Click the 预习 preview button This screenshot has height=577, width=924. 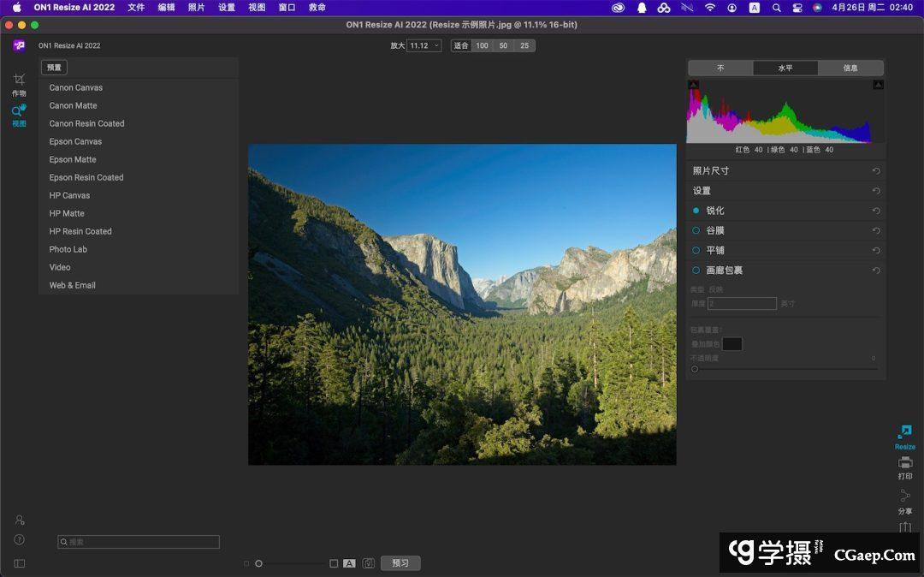pos(400,563)
